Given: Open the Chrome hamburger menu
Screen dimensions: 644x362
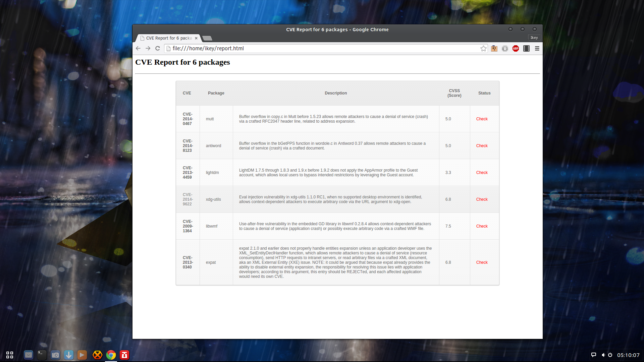Looking at the screenshot, I should point(537,49).
